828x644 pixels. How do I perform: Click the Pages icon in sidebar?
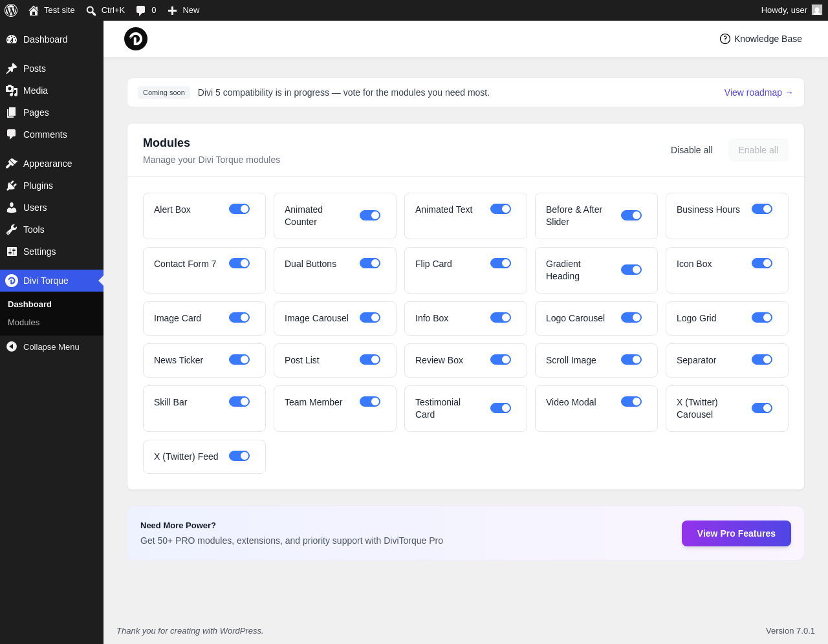tap(12, 113)
